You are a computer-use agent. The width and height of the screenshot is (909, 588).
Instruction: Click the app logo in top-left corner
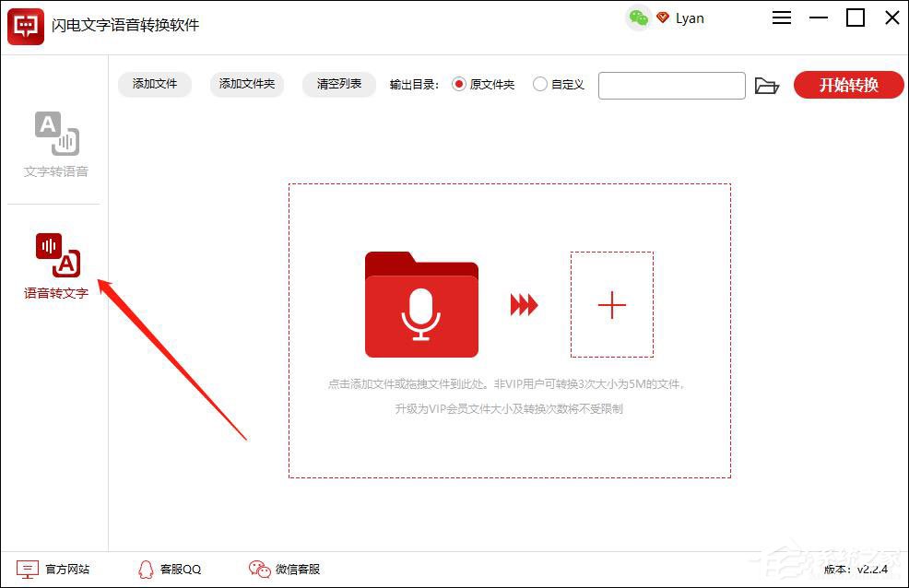click(x=25, y=26)
